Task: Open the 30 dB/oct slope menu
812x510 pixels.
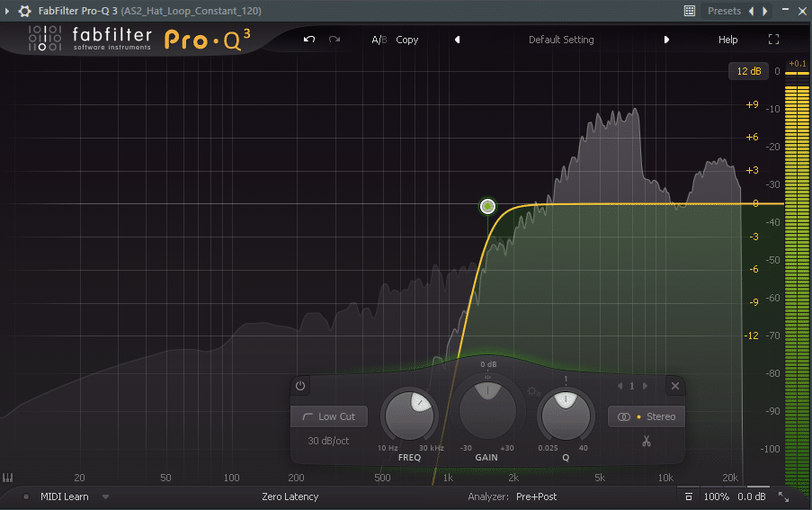Action: pos(328,441)
